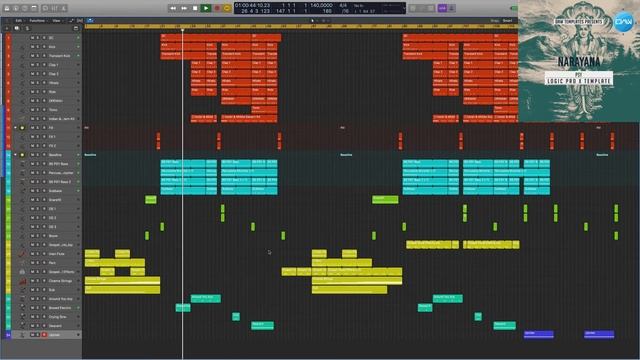Mute the Clap 1 track
This screenshot has height=360, width=640.
[x=33, y=65]
